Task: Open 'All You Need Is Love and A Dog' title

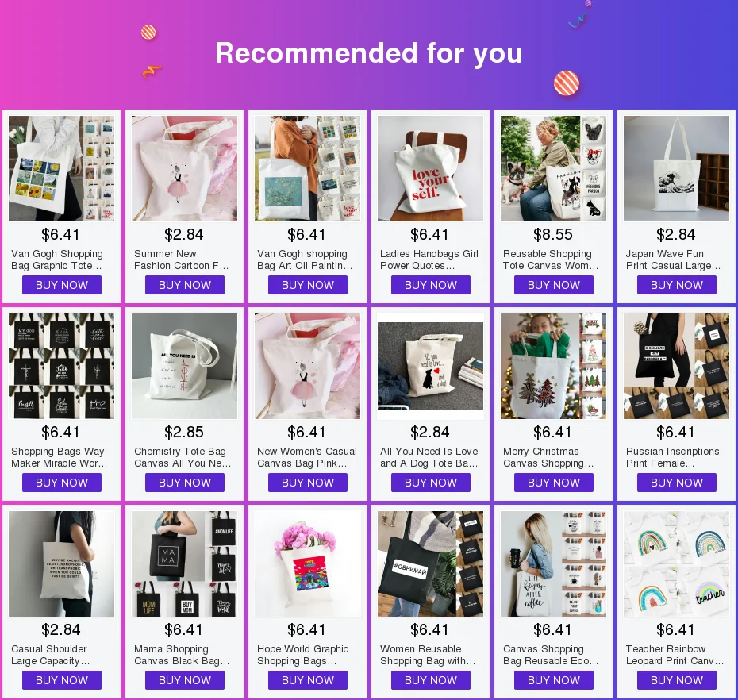Action: click(429, 458)
